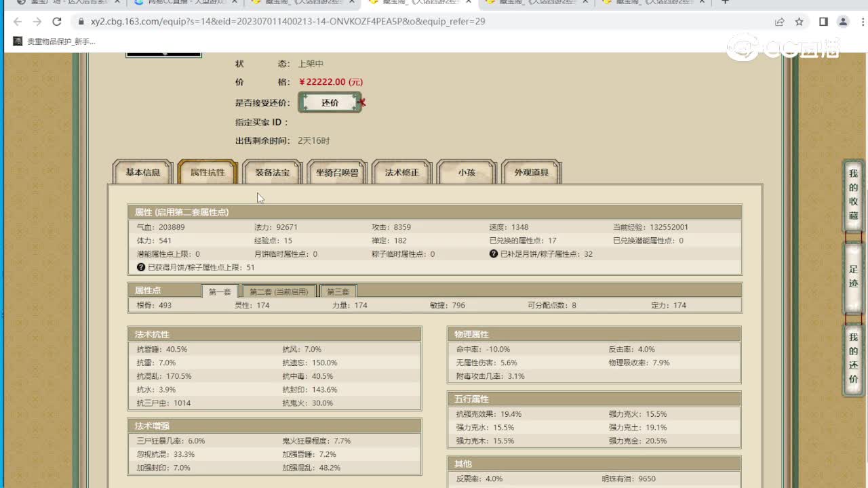This screenshot has height=488, width=868.
Task: Click the 速度: 1348 value
Action: 509,227
